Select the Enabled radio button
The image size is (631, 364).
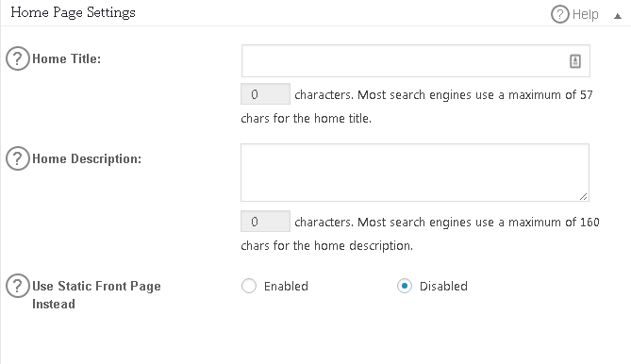249,286
